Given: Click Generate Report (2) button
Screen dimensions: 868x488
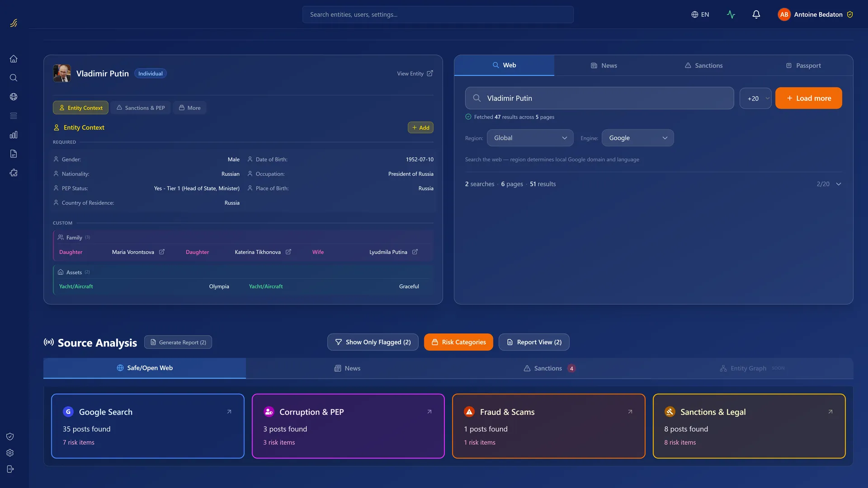Looking at the screenshot, I should click(x=178, y=342).
